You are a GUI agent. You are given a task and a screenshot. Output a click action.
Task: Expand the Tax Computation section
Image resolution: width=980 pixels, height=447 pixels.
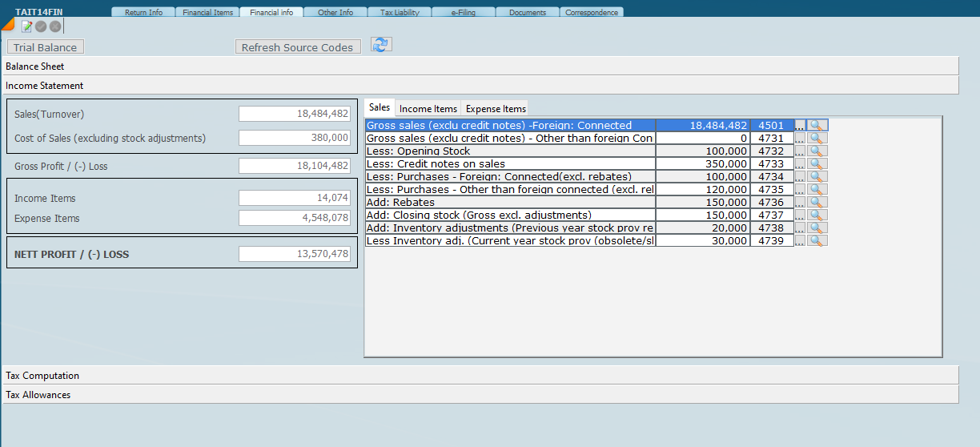(x=42, y=376)
